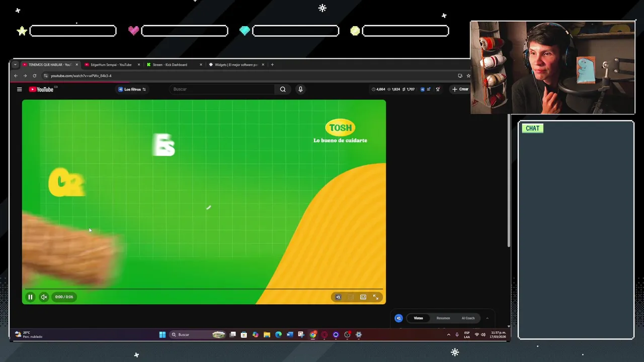This screenshot has width=644, height=362.
Task: Click the TOSH logo in the video
Action: (x=341, y=128)
